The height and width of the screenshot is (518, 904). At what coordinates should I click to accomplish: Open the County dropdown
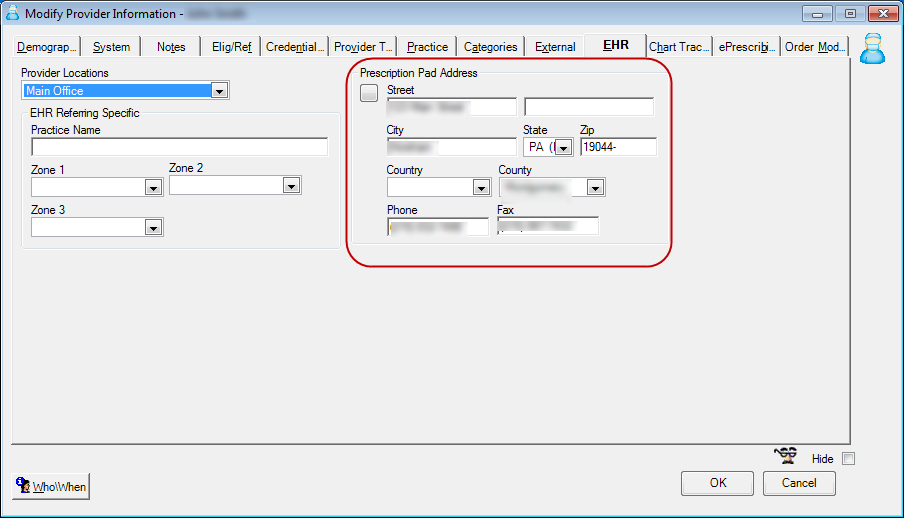coord(596,187)
